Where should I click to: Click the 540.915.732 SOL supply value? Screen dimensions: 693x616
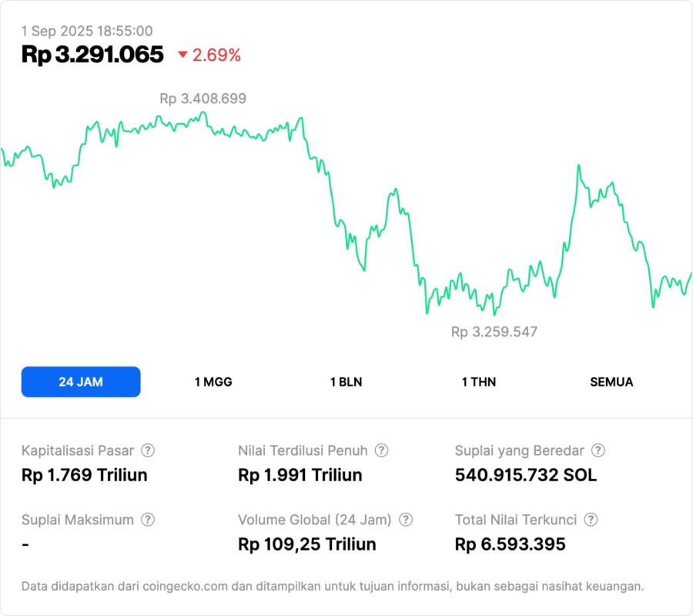(x=525, y=475)
